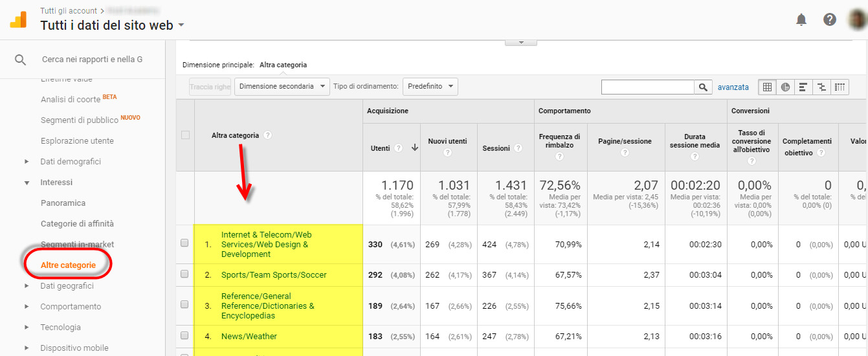The width and height of the screenshot is (868, 356).
Task: Click help icon under Durata sessione media
Action: (695, 157)
